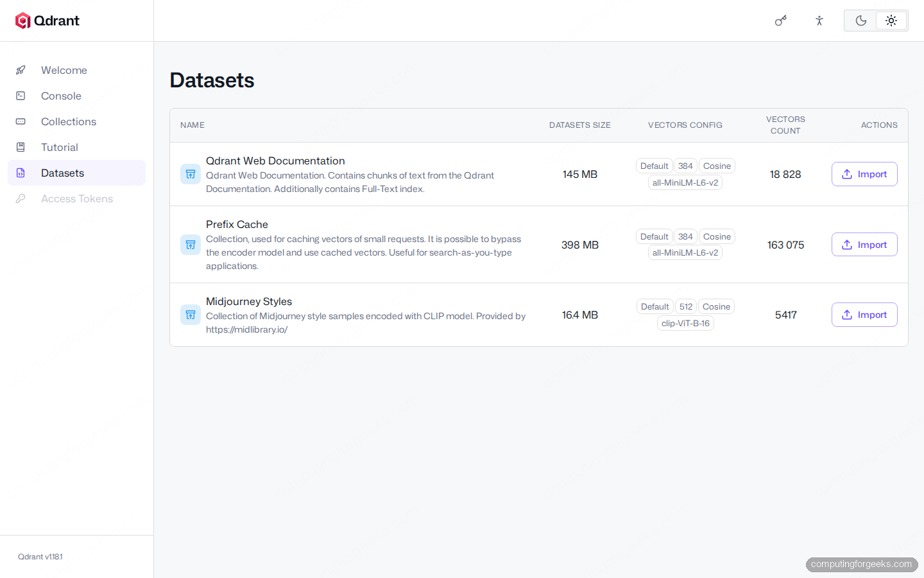Click all-MiniLM-L6-v2 chip in Web Documentation row
The width and height of the screenshot is (924, 578).
685,182
